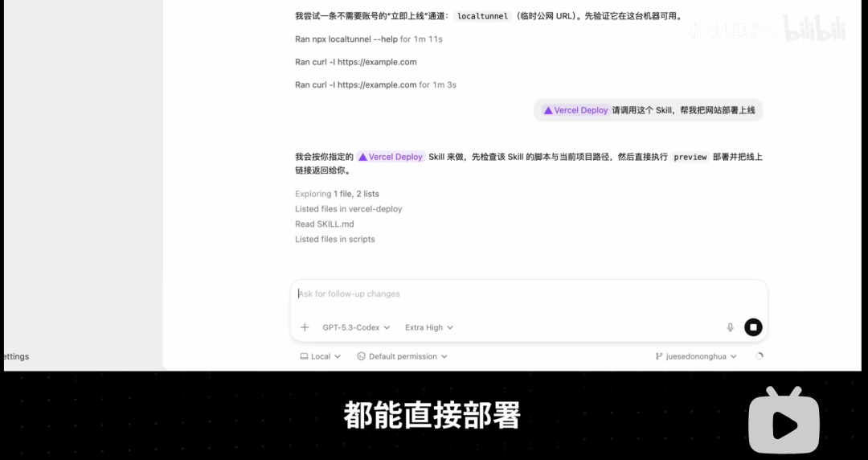868x460 pixels.
Task: Open Settings in the sidebar
Action: (15, 356)
